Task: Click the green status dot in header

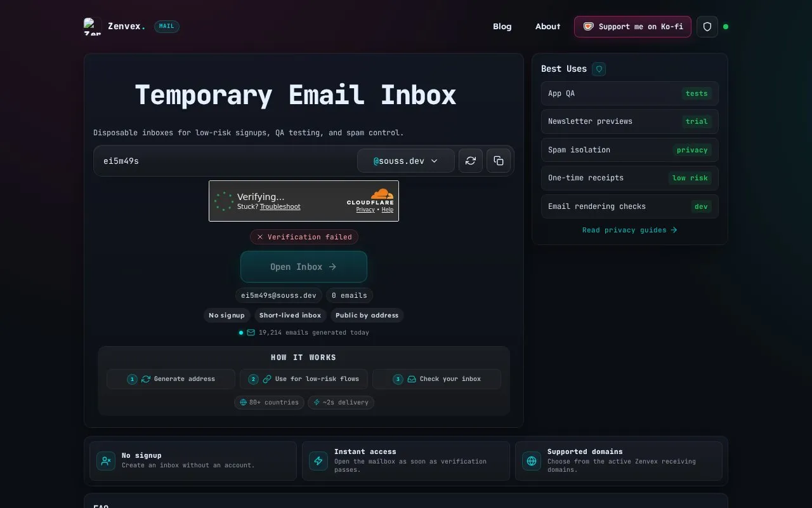Action: [x=726, y=27]
